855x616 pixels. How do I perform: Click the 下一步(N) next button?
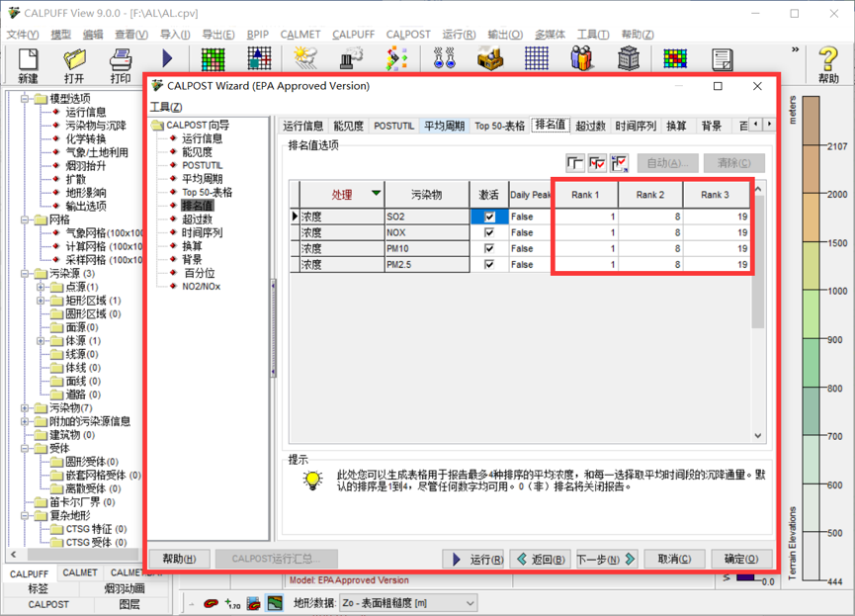[607, 559]
